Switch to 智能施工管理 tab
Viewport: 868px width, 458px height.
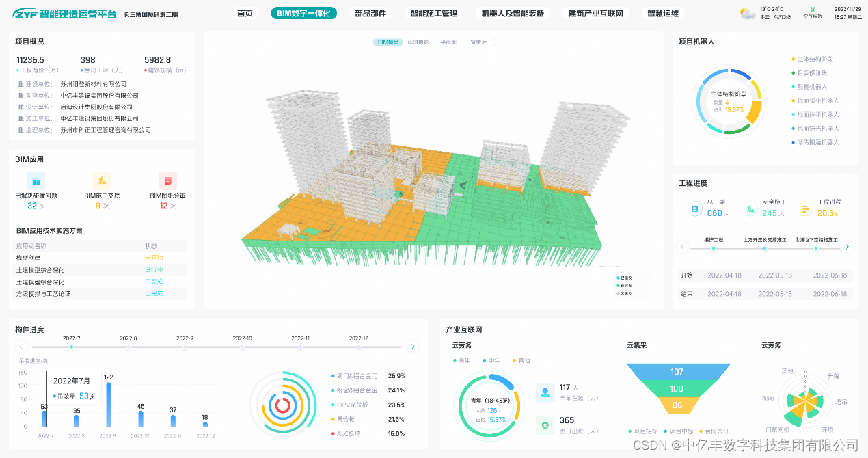click(x=433, y=13)
